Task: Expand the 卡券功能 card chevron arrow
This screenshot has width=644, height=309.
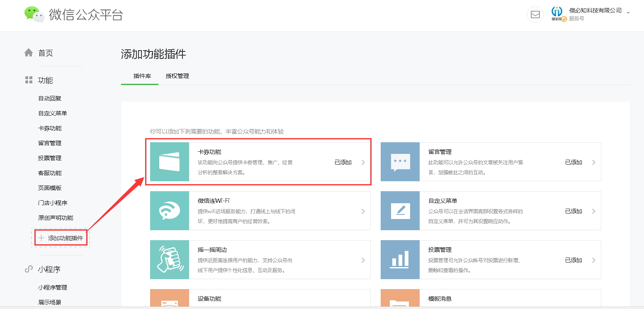Action: click(x=363, y=162)
